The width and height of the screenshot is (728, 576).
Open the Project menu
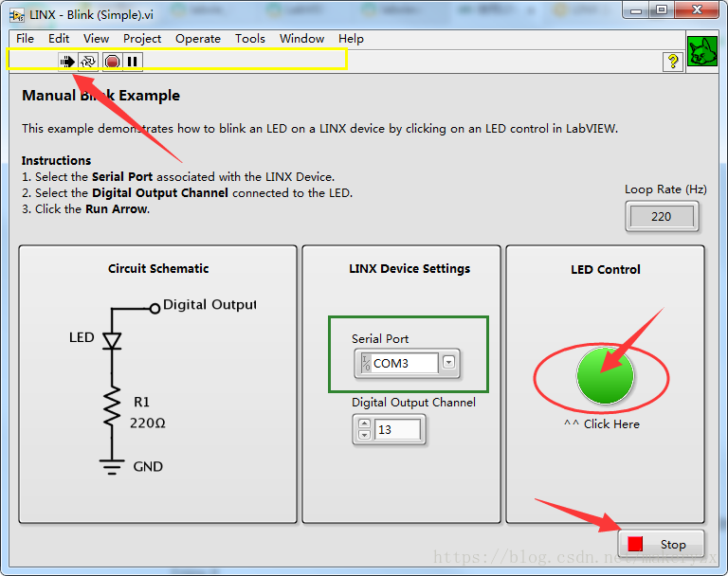tap(142, 39)
